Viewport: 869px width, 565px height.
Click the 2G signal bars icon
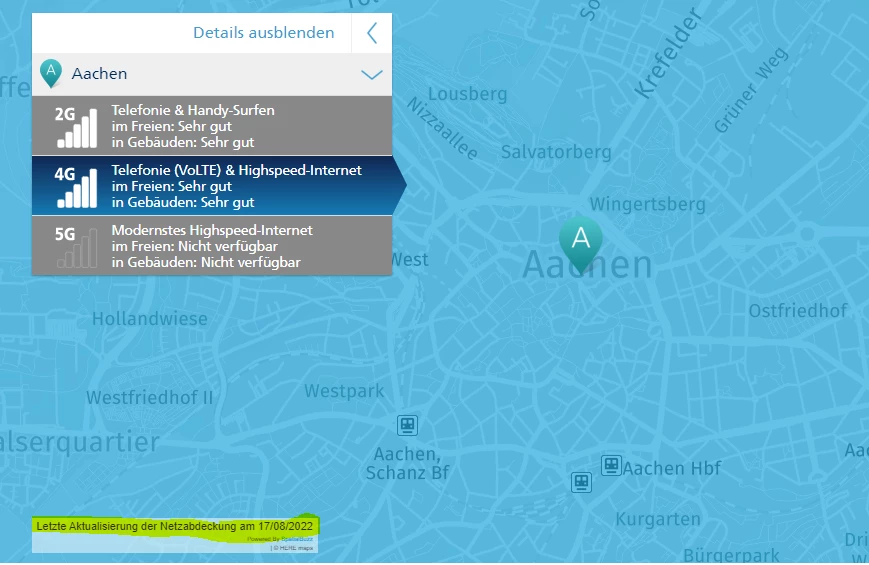click(77, 128)
